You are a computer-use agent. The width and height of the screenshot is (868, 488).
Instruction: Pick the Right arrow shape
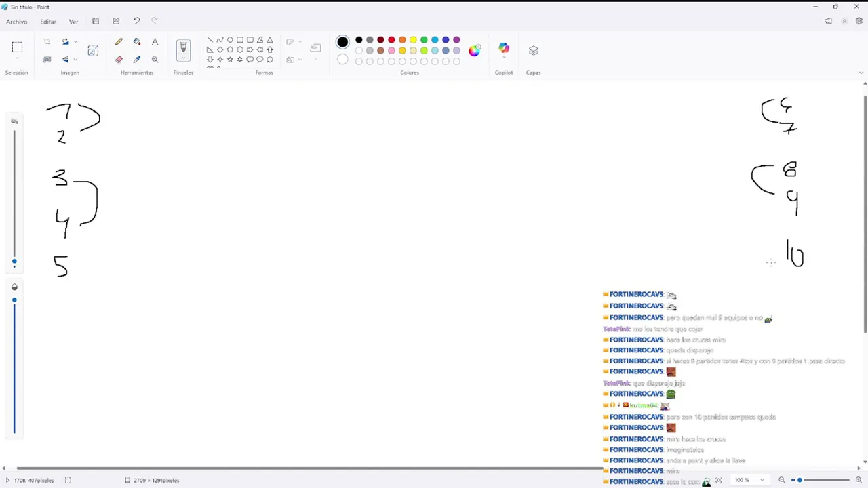pyautogui.click(x=250, y=49)
